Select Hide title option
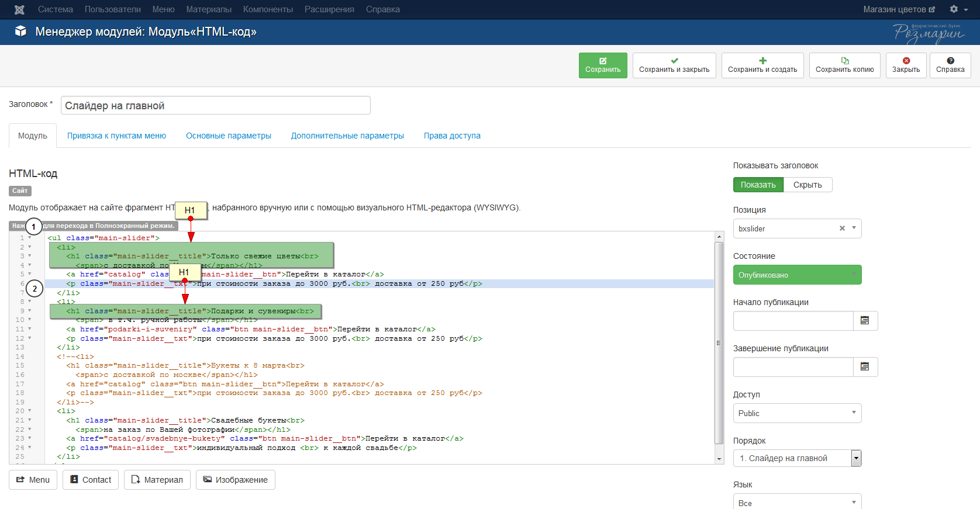This screenshot has width=980, height=509. point(807,185)
